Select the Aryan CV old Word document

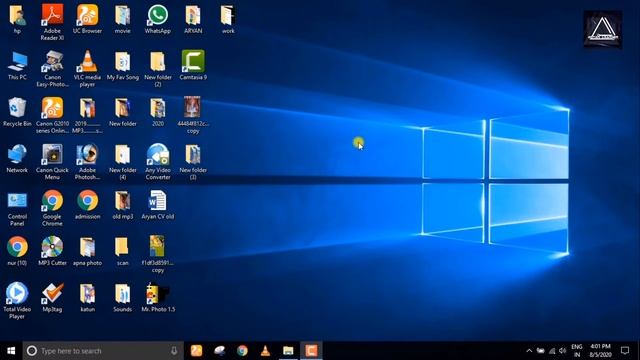click(158, 205)
